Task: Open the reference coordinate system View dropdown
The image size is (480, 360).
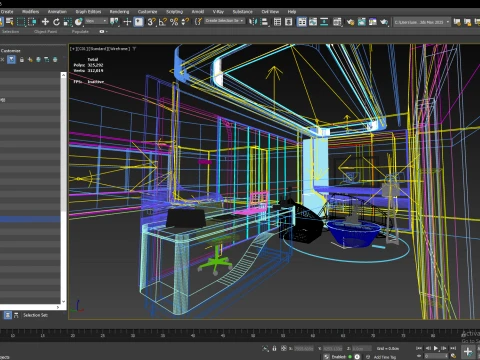Action: tap(96, 21)
